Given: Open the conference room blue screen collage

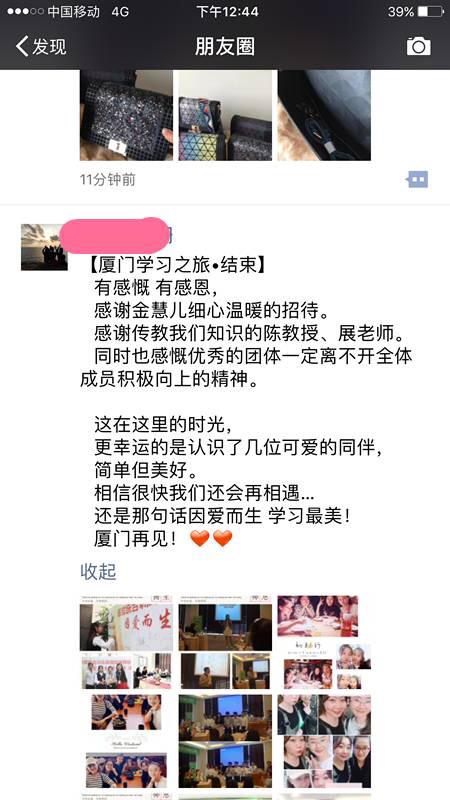Looking at the screenshot, I should (225, 741).
